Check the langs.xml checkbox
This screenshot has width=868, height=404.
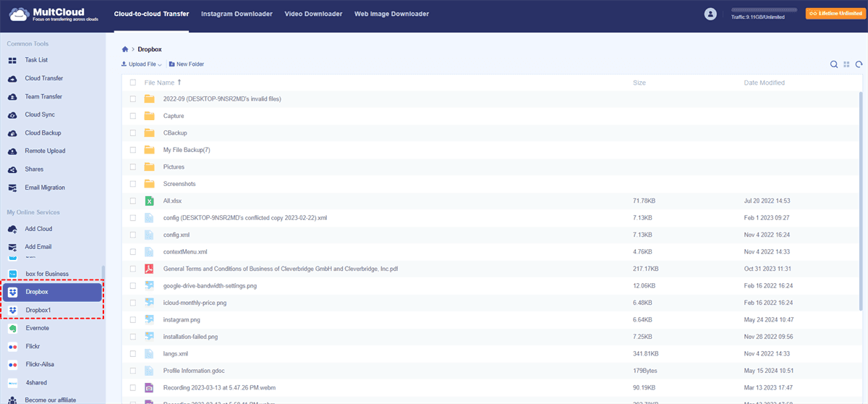click(x=132, y=353)
